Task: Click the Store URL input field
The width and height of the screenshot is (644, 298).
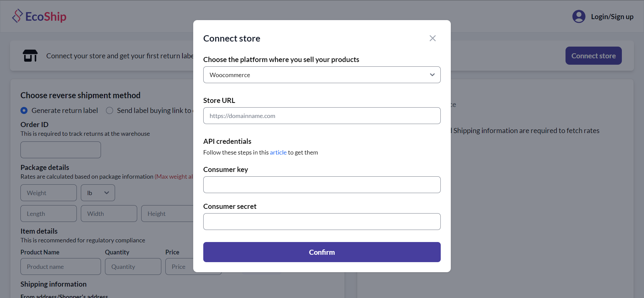Action: tap(322, 116)
